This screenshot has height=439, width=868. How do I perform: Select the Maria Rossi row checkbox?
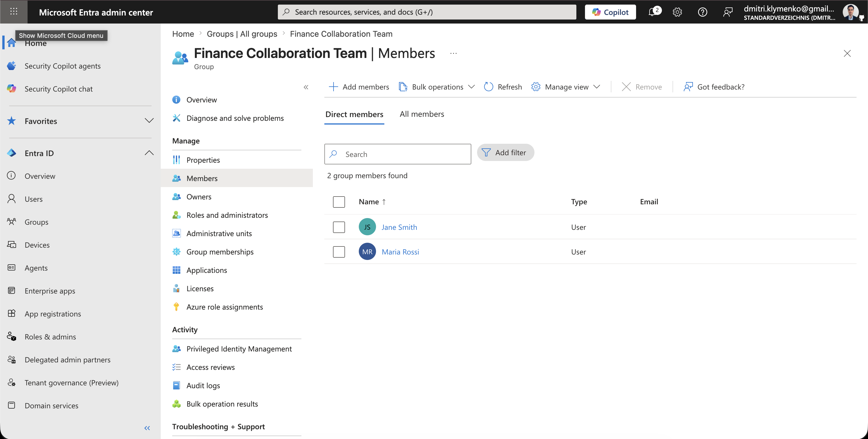339,252
